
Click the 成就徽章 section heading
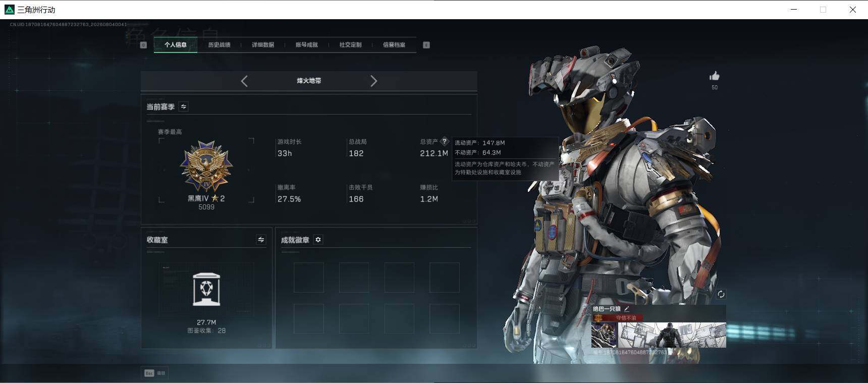click(x=295, y=240)
